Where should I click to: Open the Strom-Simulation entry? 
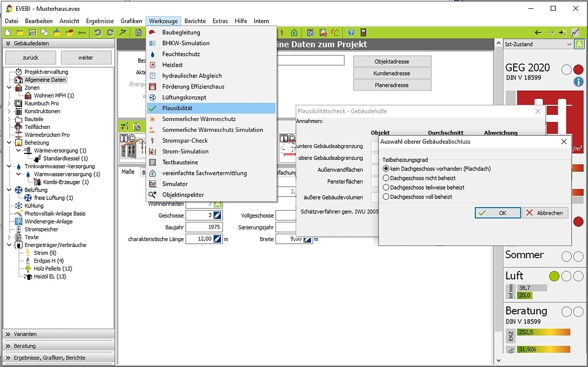tap(211, 151)
